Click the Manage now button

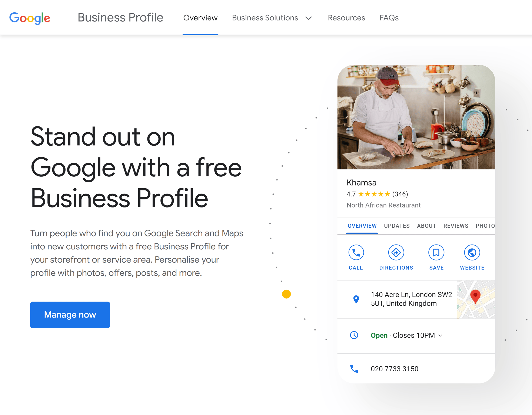coord(70,315)
